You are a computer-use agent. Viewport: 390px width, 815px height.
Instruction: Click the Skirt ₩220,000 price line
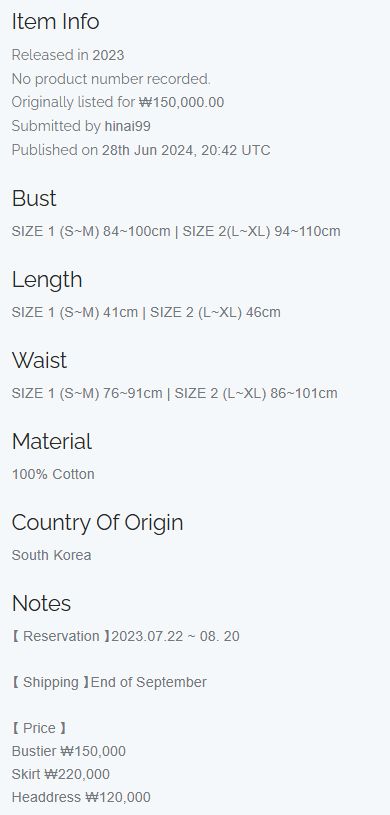[61, 774]
